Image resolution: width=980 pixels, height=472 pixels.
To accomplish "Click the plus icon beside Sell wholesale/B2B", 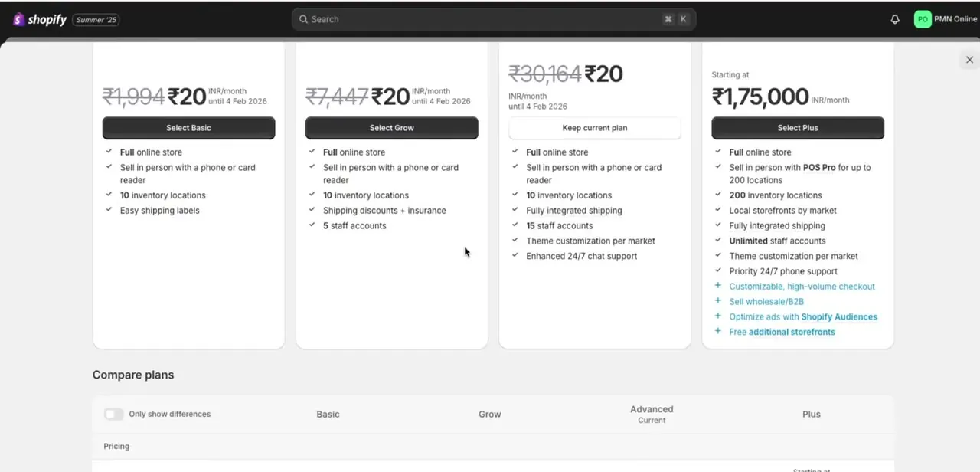I will [717, 301].
